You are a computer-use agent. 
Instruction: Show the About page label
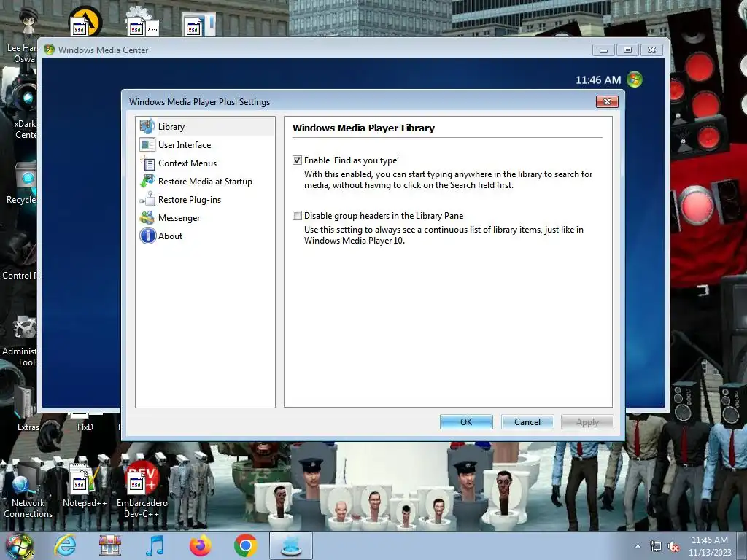click(x=170, y=236)
